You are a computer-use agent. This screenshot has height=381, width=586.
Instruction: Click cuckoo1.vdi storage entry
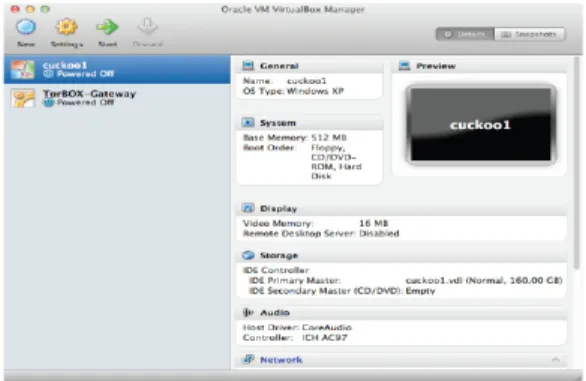tap(484, 280)
